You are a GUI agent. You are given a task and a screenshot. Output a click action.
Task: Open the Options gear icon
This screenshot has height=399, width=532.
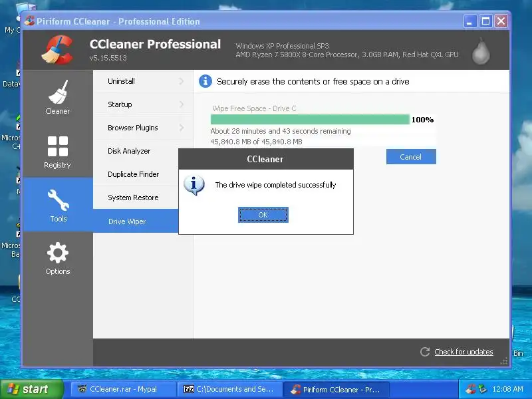tap(58, 253)
